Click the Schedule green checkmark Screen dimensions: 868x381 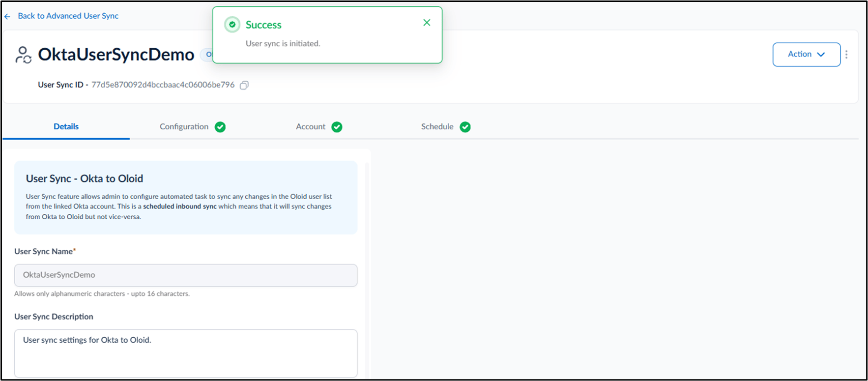click(x=465, y=127)
